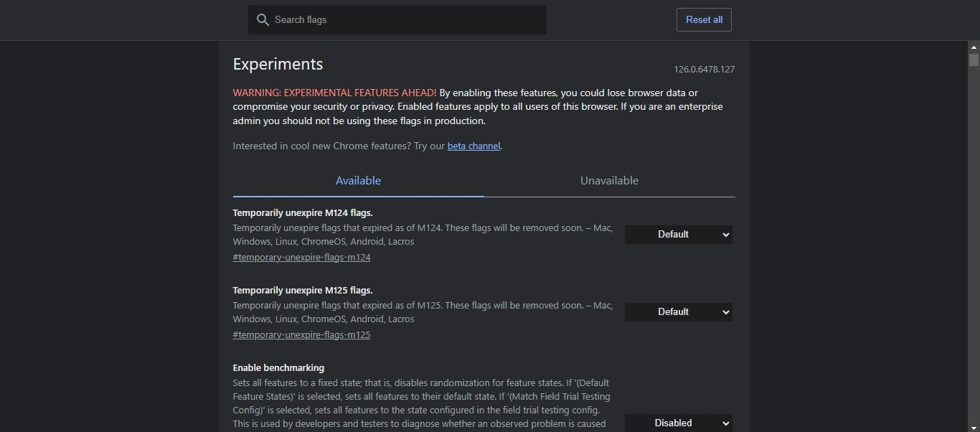The width and height of the screenshot is (980, 432).
Task: Switch to the Available tab
Action: coord(358,181)
